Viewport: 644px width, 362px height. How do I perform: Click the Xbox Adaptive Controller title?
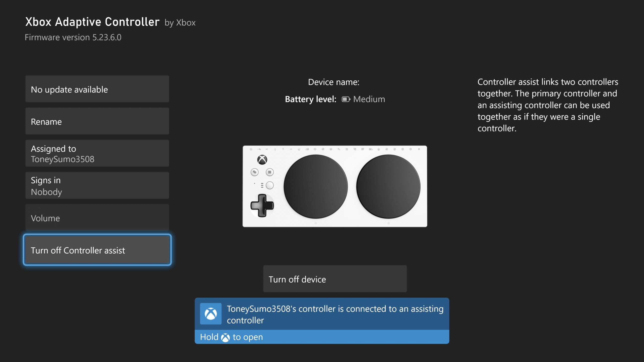click(92, 22)
